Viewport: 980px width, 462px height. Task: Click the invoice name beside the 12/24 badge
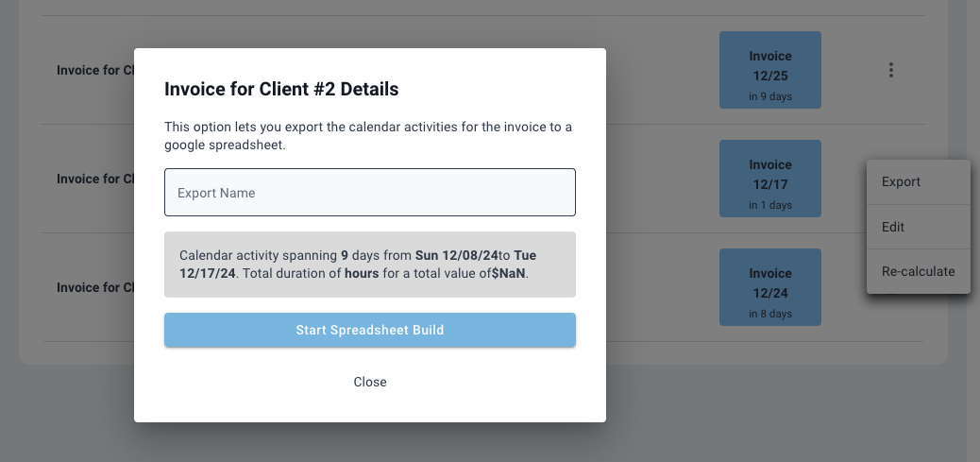click(94, 287)
